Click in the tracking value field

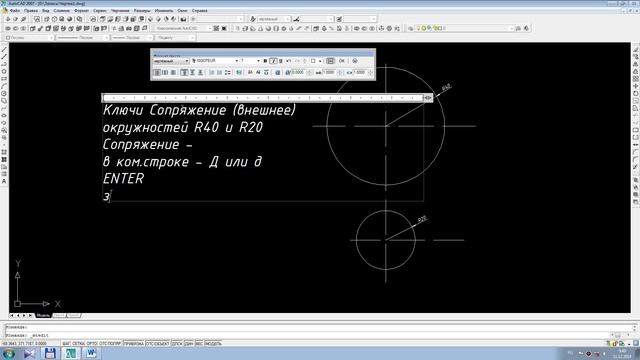[x=330, y=72]
